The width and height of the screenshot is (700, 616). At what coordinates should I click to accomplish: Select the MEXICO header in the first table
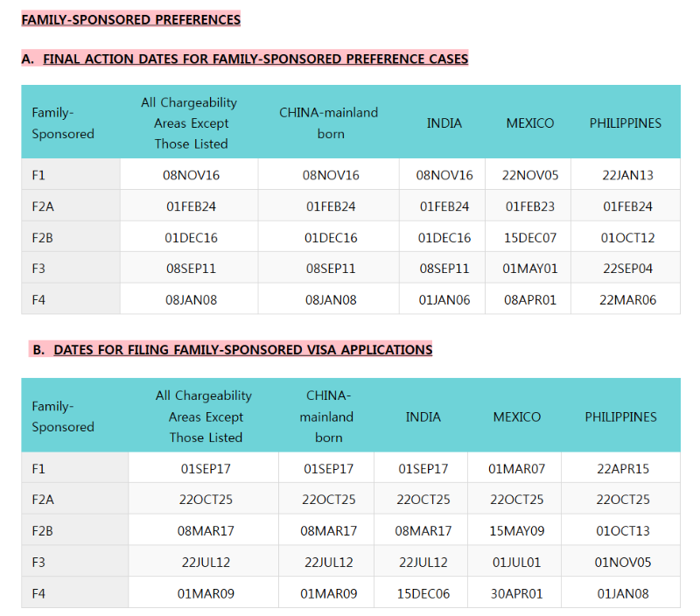530,123
